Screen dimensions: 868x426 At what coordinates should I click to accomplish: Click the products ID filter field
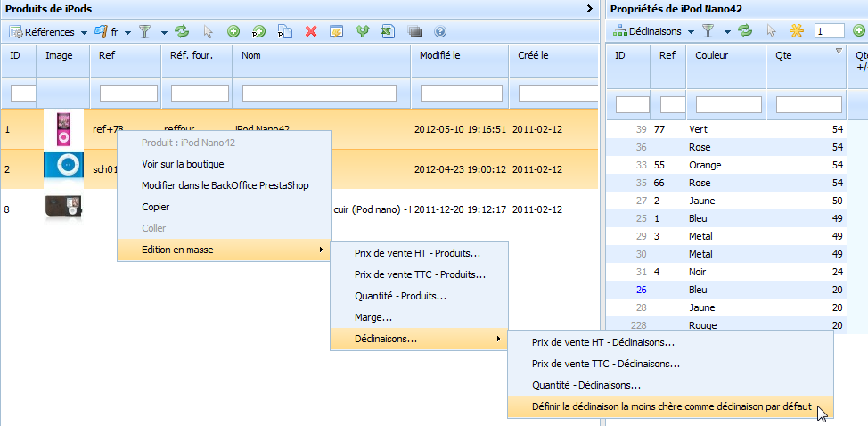(22, 93)
